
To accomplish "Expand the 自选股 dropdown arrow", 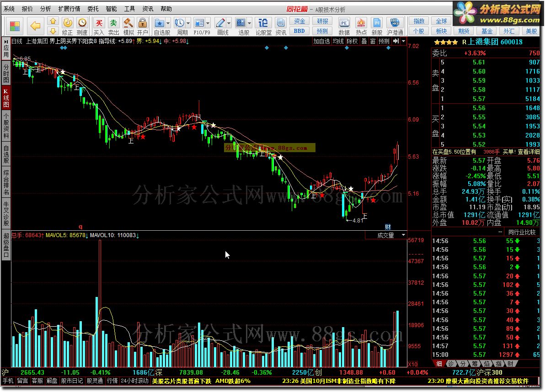I will [168, 23].
